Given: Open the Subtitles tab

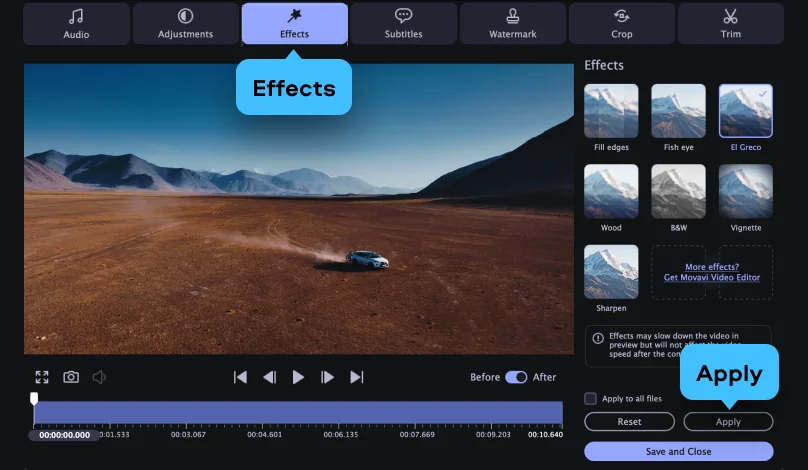Looking at the screenshot, I should point(403,24).
